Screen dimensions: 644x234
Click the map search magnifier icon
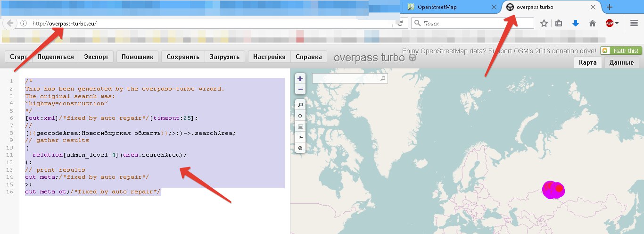coord(383,78)
